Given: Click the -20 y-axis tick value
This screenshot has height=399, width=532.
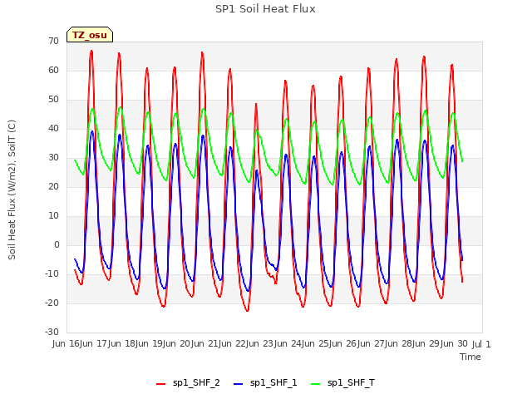Looking at the screenshot, I should point(52,303).
